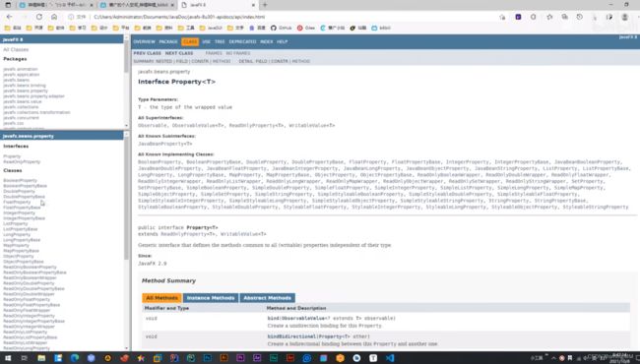Show hidden system tray icons chevron
The height and width of the screenshot is (364, 640).
pyautogui.click(x=553, y=358)
